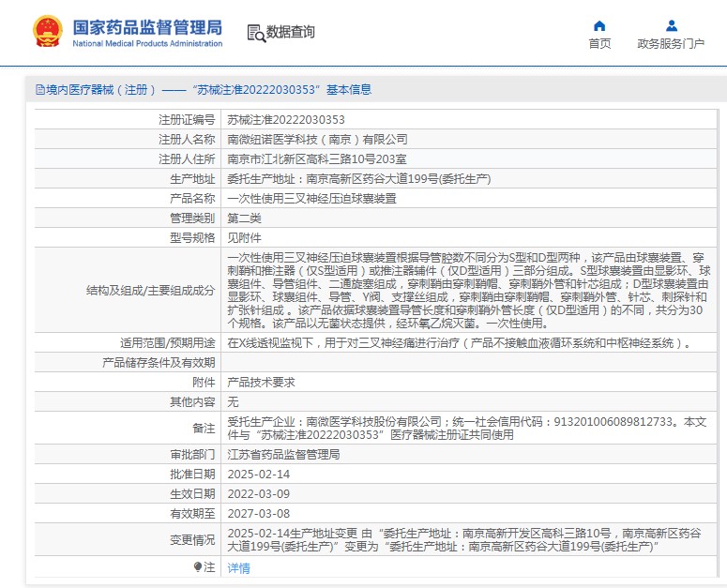
Task: Click the lightbulb icon beside 注
Action: point(198,567)
